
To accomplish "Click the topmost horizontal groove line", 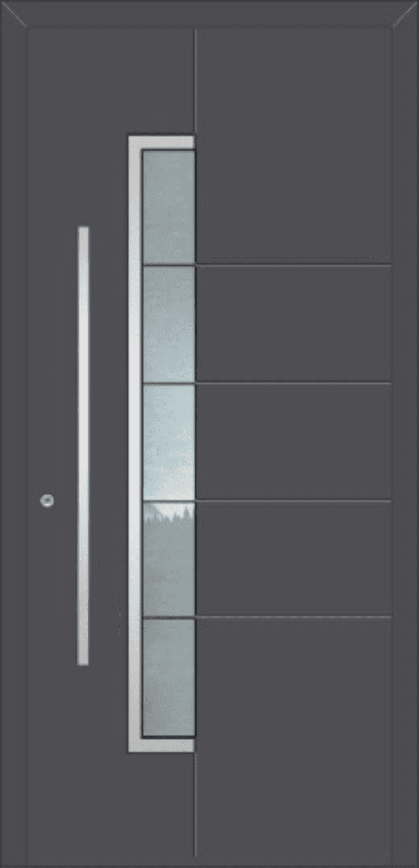I will click(293, 266).
